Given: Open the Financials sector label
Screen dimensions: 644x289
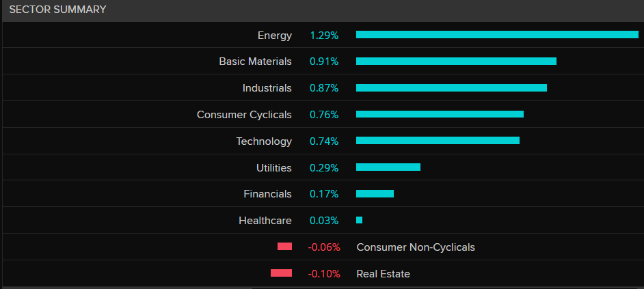Looking at the screenshot, I should tap(267, 194).
